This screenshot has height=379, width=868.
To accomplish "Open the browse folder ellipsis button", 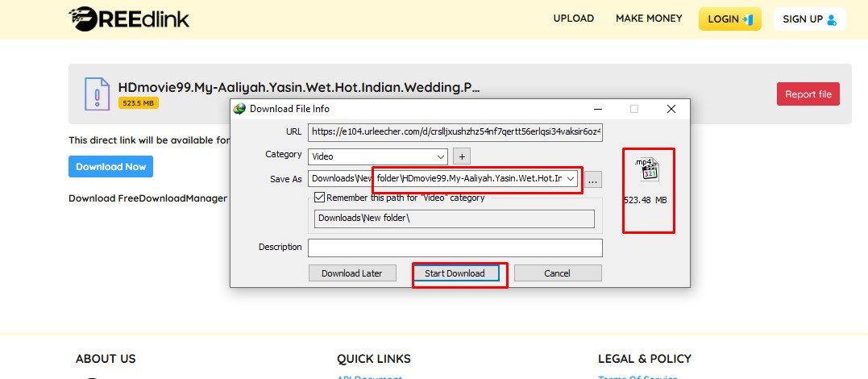I will point(593,179).
